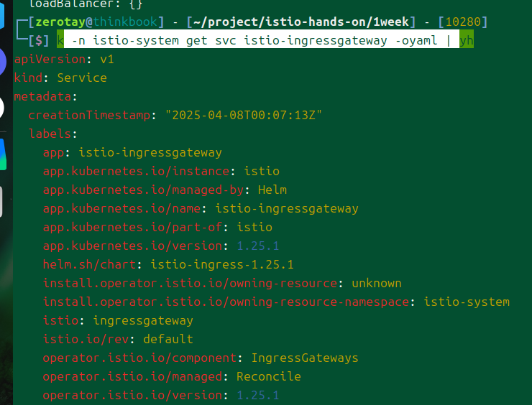Viewport: 532px width, 405px height.
Task: Click '1.25.1' value of operator.istio.io/version
Action: coord(258,395)
